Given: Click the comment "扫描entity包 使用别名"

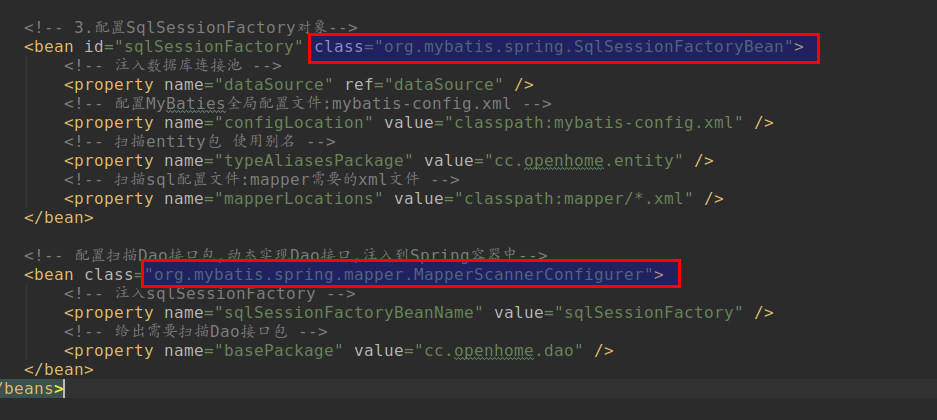Looking at the screenshot, I should click(x=200, y=142).
